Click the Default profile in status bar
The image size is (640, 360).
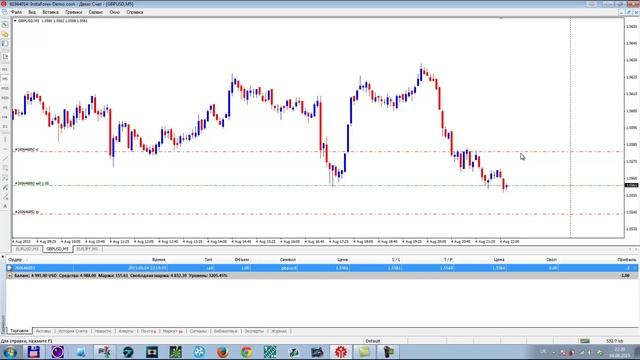click(x=373, y=341)
